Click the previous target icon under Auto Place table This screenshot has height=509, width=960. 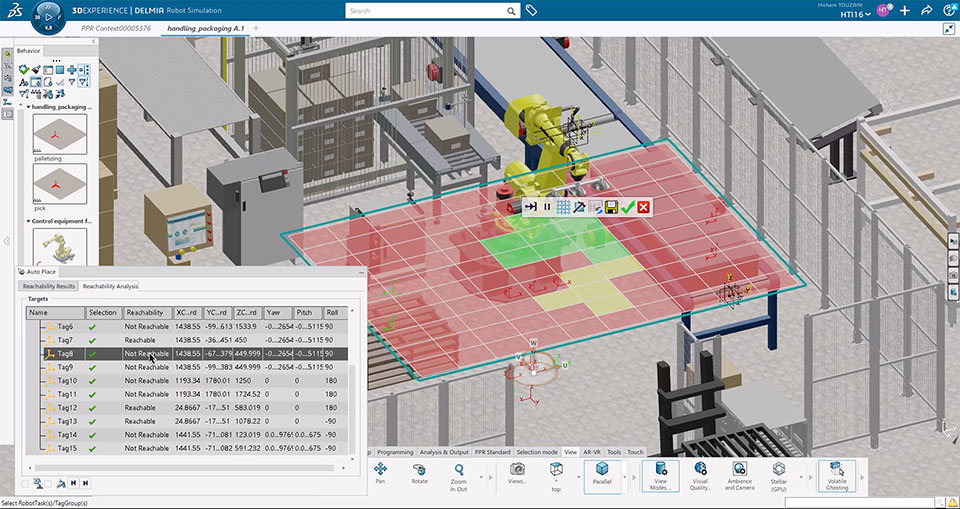click(73, 483)
